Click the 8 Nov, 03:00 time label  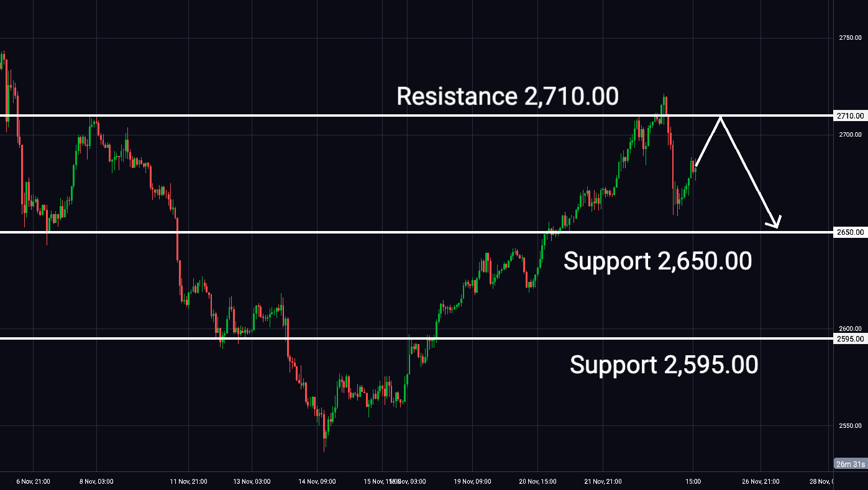coord(96,481)
